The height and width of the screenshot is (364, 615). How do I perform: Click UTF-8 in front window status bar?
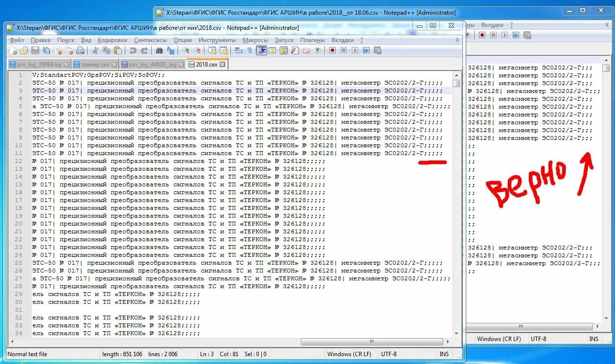click(x=389, y=354)
